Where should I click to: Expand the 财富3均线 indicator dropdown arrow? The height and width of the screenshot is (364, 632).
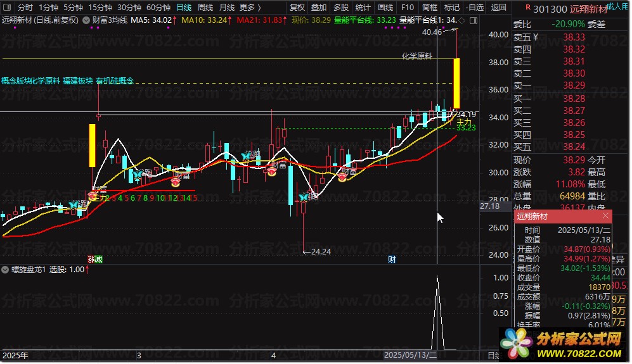[x=86, y=20]
